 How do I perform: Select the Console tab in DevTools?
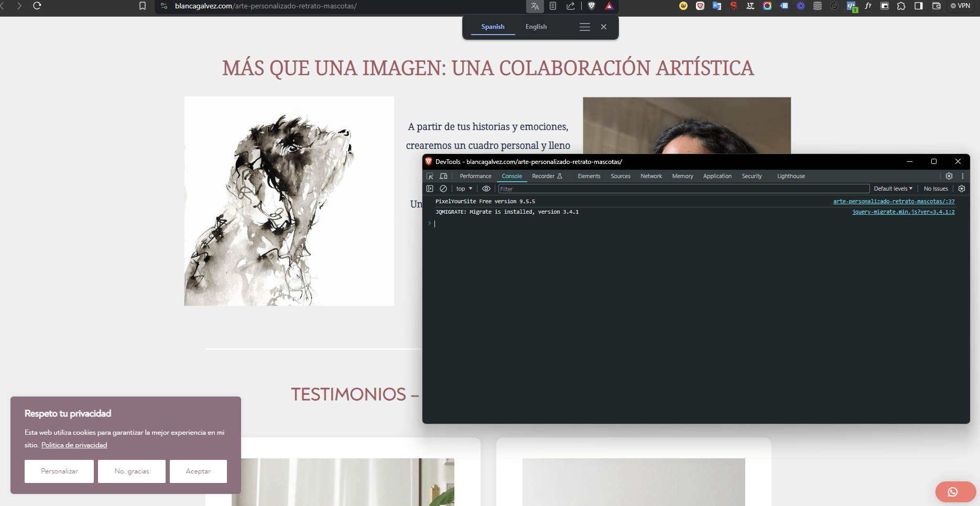pos(511,176)
